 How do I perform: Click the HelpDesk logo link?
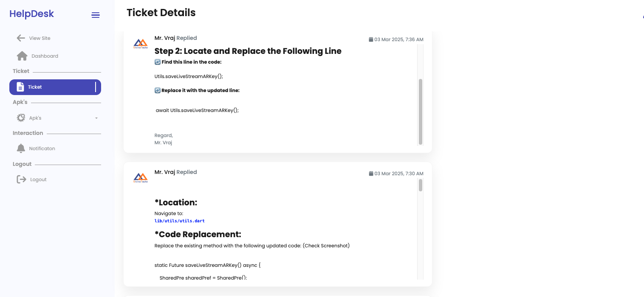[32, 14]
